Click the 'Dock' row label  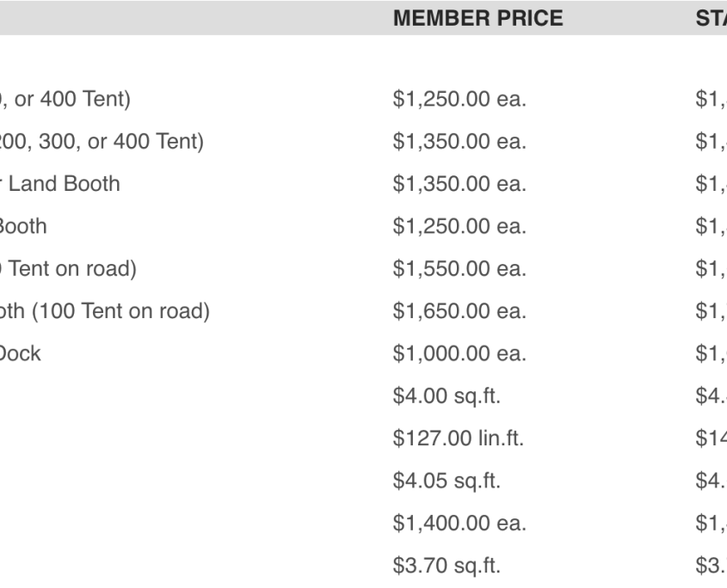[20, 353]
